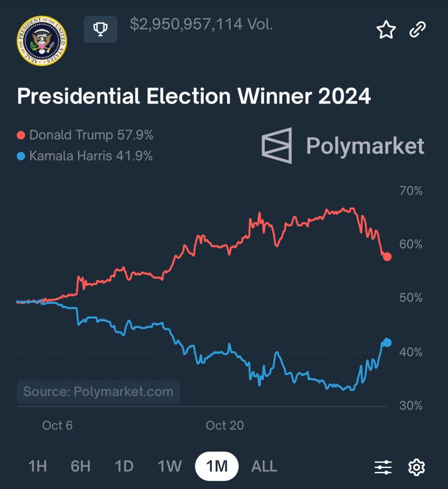Copy market link via chain icon
Screen dimensions: 448x489
418,30
